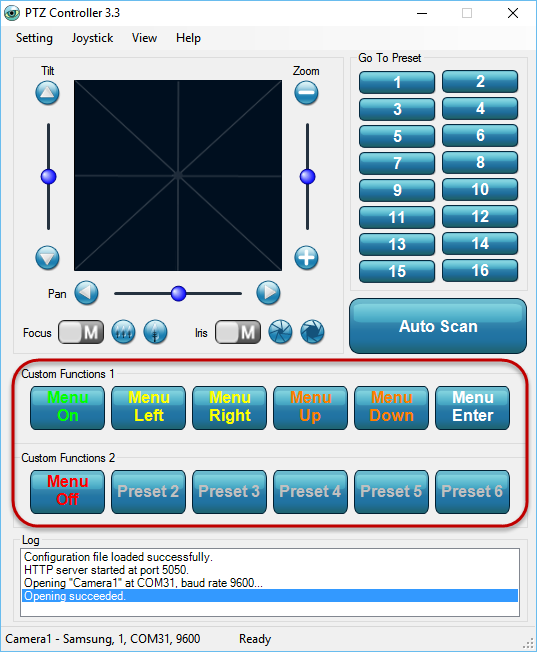This screenshot has width=537, height=652.
Task: Click the Zoom out minus button
Action: point(307,92)
